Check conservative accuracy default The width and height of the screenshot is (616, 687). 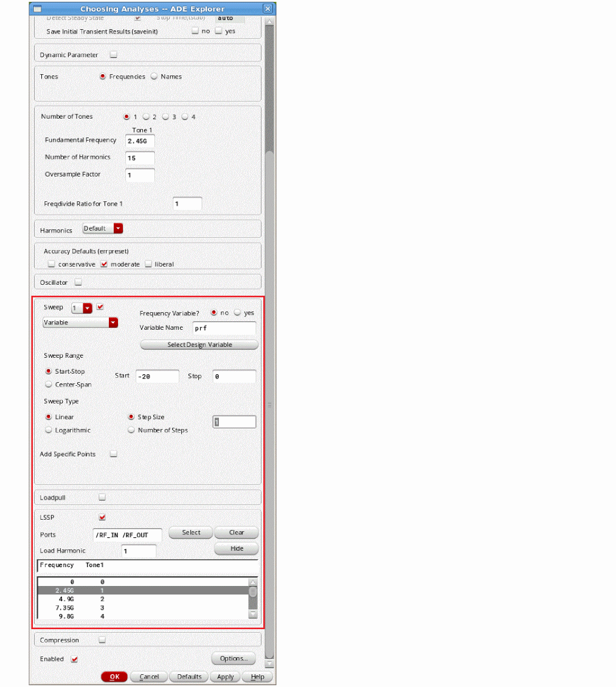click(52, 263)
